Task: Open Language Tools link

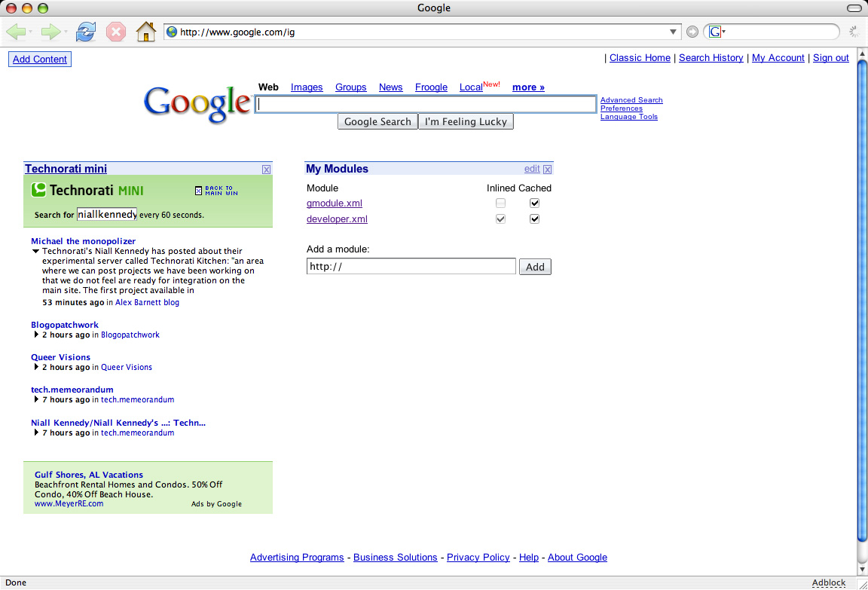Action: point(629,117)
